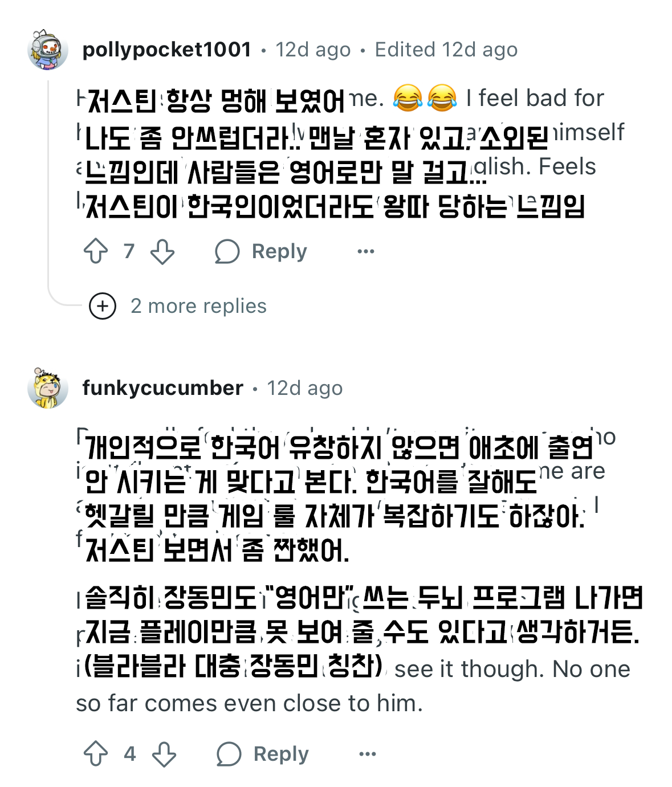Click the plus circle to show replies
Screen dimensions: 672x787
(x=103, y=306)
